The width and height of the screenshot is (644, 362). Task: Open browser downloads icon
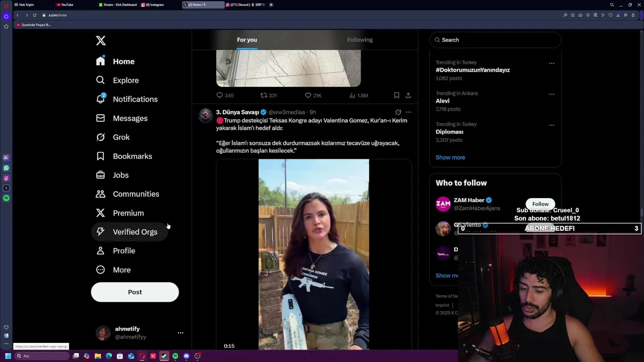coord(618,15)
